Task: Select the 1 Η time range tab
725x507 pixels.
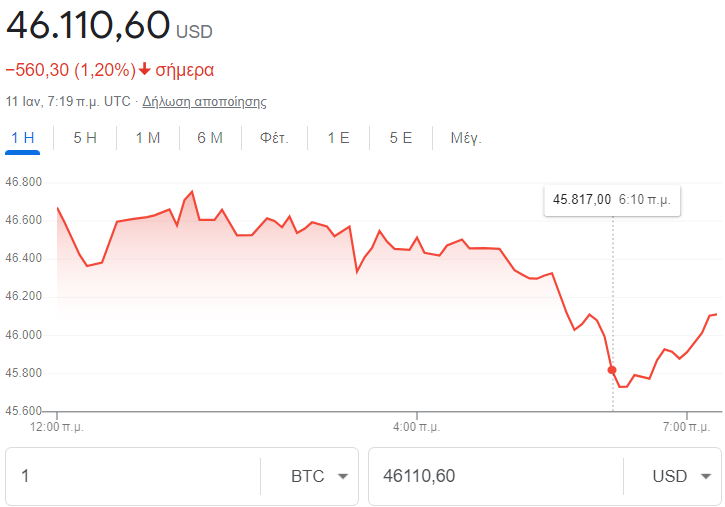Action: tap(23, 138)
